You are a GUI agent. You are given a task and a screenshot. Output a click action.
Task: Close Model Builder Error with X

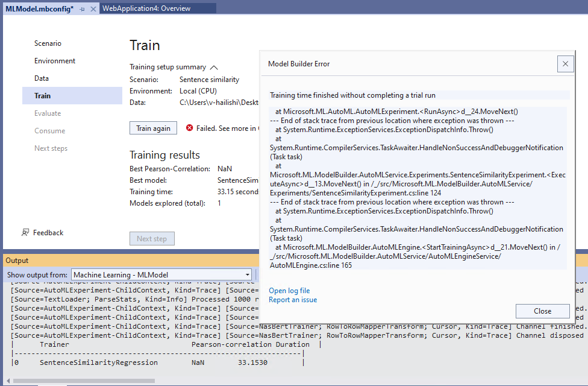click(x=565, y=64)
